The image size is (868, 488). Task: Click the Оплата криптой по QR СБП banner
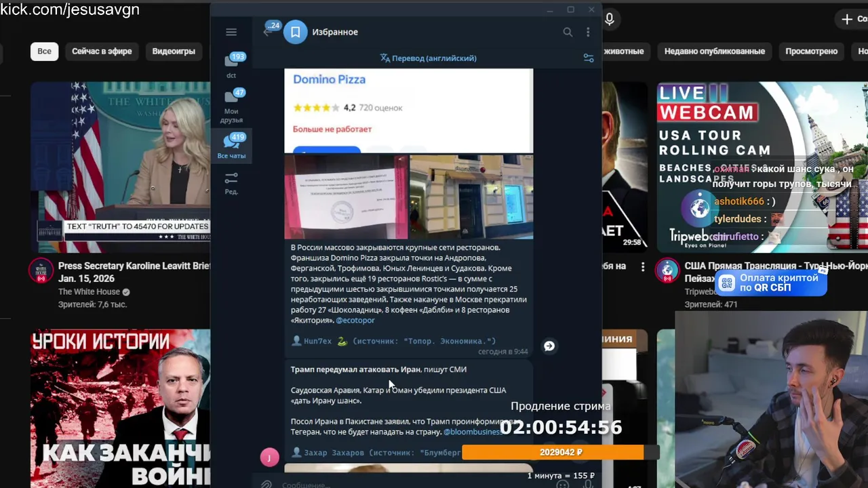771,283
